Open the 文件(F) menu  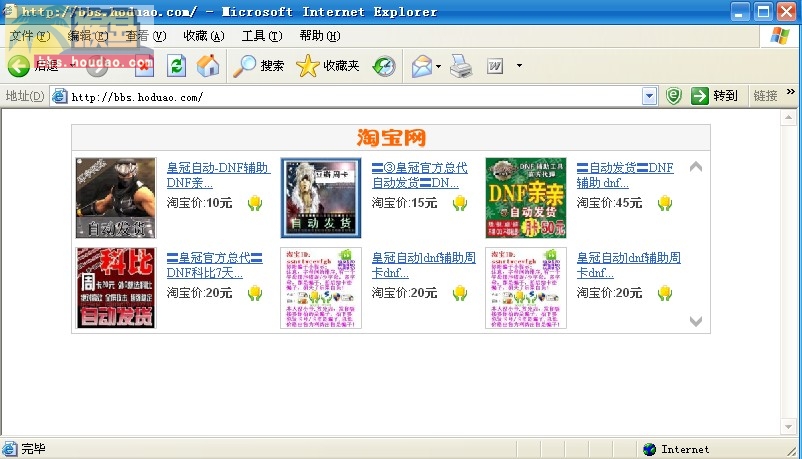coord(30,36)
